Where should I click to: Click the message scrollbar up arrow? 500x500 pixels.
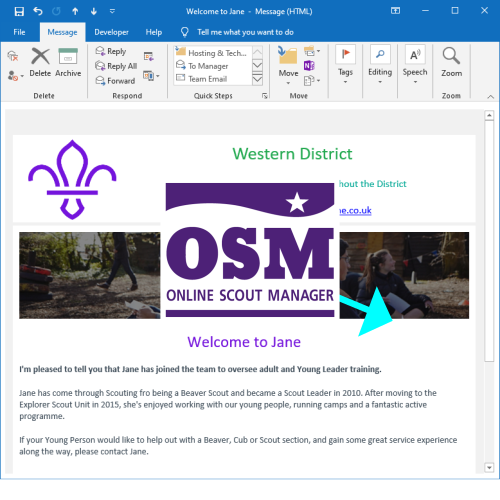click(x=489, y=115)
